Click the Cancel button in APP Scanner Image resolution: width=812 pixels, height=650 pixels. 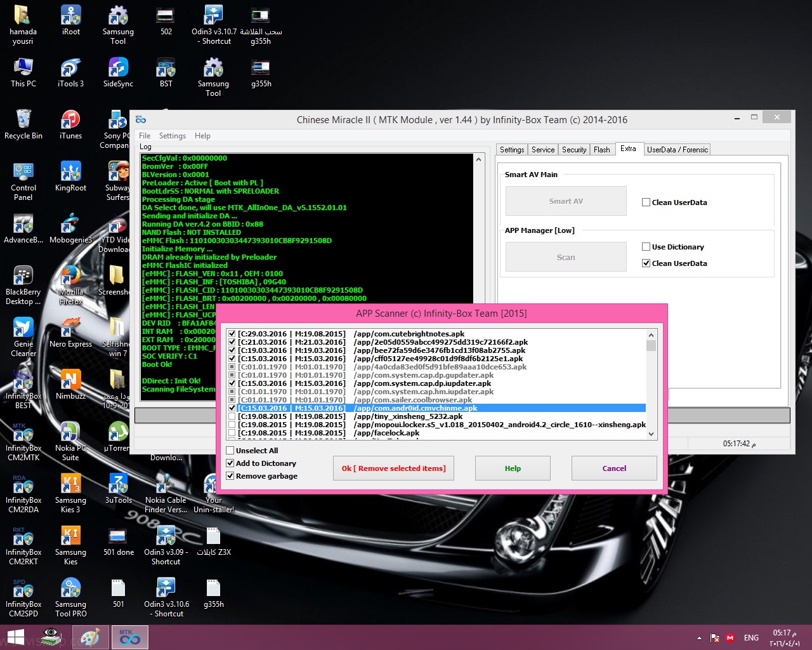click(614, 468)
